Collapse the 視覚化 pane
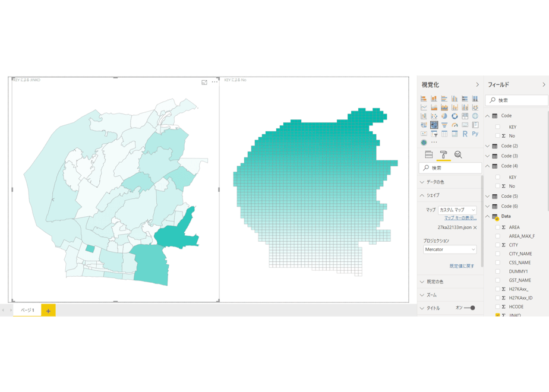This screenshot has width=549, height=392. (477, 85)
